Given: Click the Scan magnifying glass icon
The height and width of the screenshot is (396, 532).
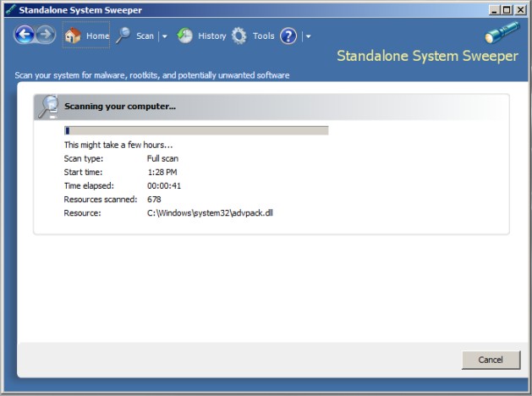Looking at the screenshot, I should tap(123, 36).
